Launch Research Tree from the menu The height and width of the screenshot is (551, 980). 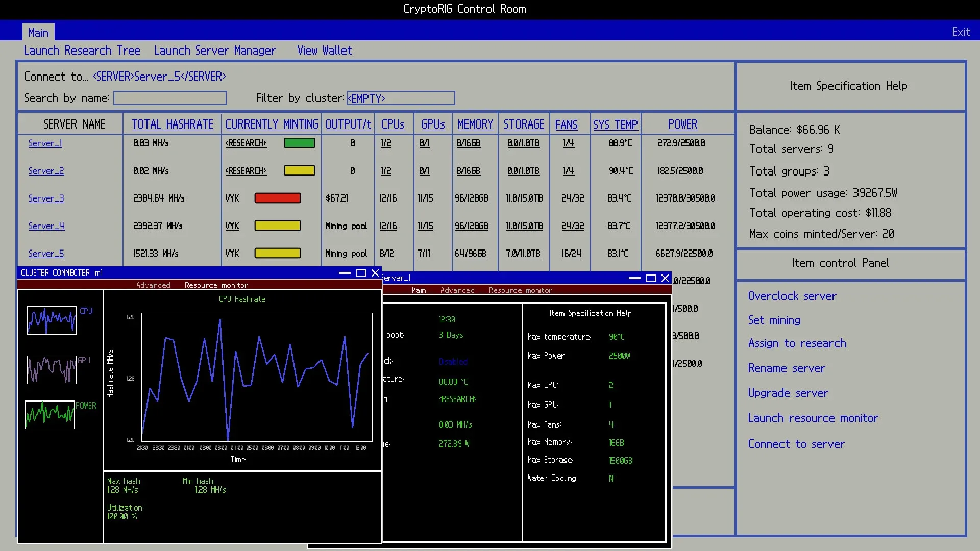[x=82, y=51]
